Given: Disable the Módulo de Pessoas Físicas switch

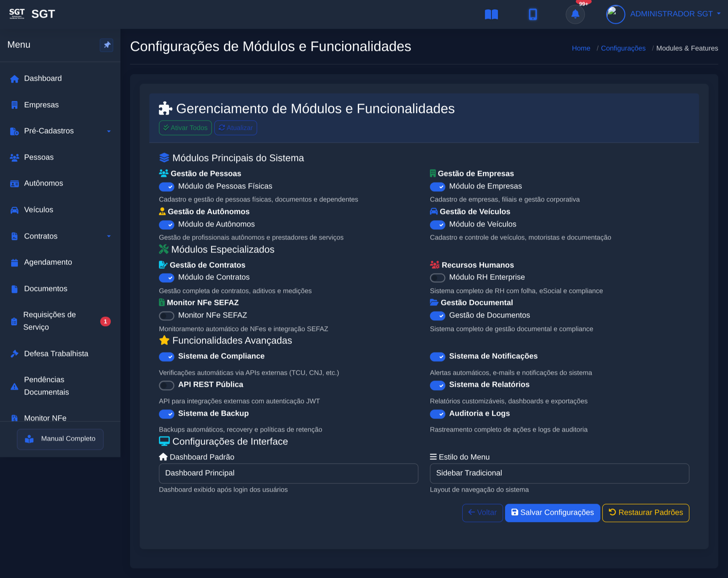Looking at the screenshot, I should point(167,186).
